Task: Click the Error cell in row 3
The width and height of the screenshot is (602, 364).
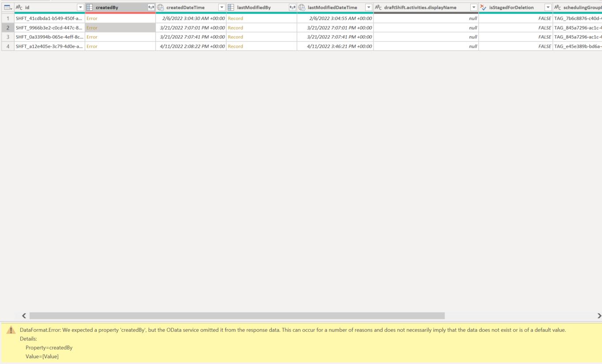Action: (x=120, y=37)
